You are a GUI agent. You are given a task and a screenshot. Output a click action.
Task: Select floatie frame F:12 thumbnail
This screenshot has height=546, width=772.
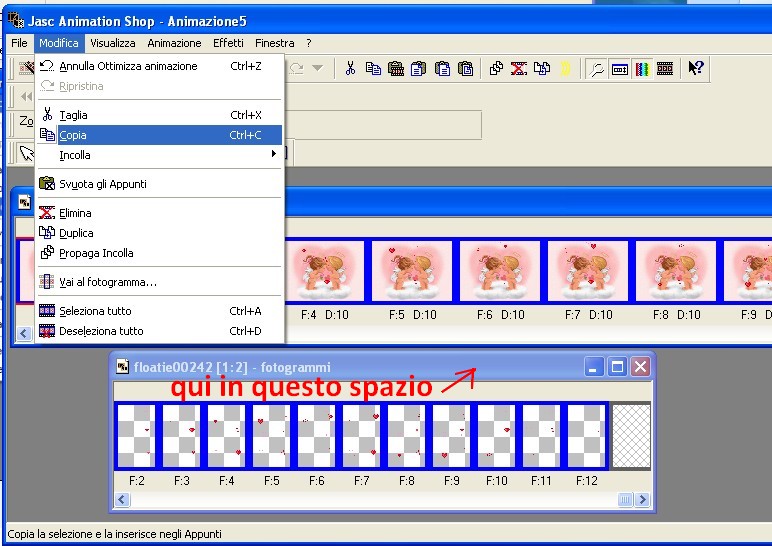coord(586,436)
